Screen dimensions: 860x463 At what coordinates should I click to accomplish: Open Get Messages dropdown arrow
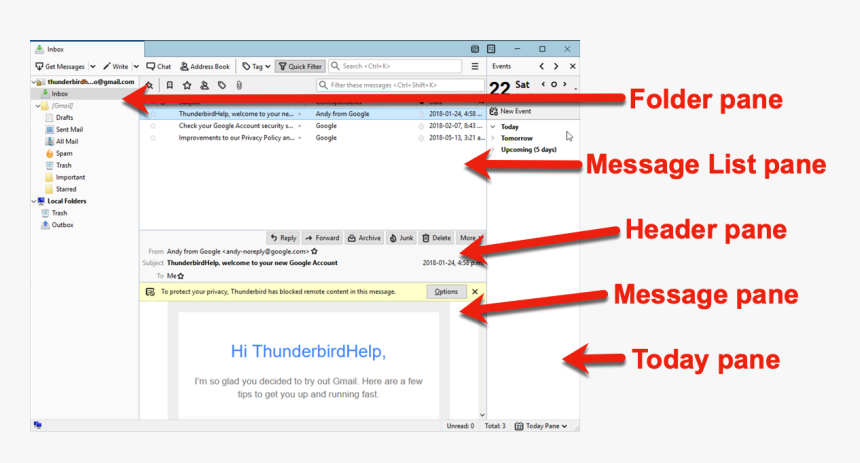pos(93,66)
